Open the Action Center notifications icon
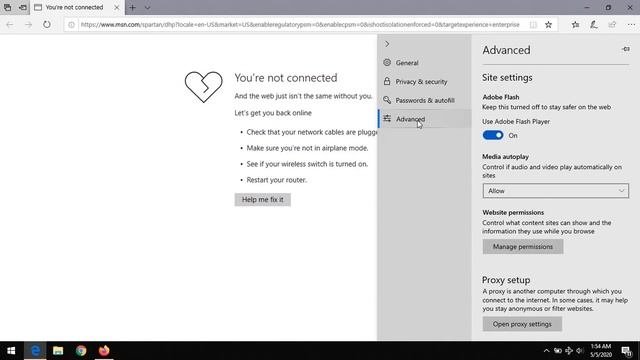This screenshot has height=360, width=640. coord(627,351)
